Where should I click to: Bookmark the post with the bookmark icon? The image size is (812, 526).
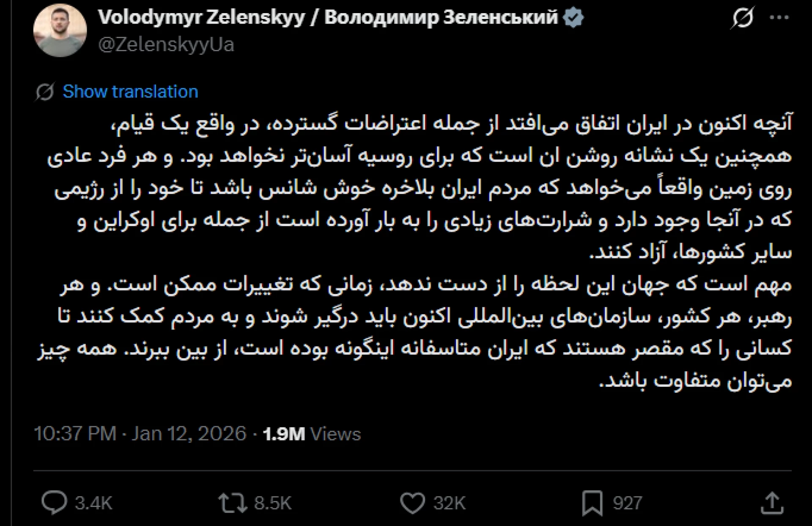[592, 503]
